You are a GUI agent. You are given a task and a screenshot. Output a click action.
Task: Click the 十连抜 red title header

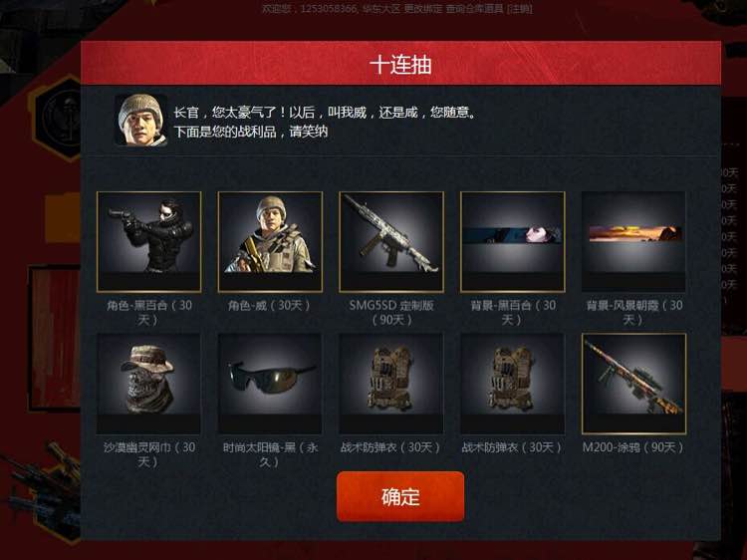pyautogui.click(x=400, y=64)
